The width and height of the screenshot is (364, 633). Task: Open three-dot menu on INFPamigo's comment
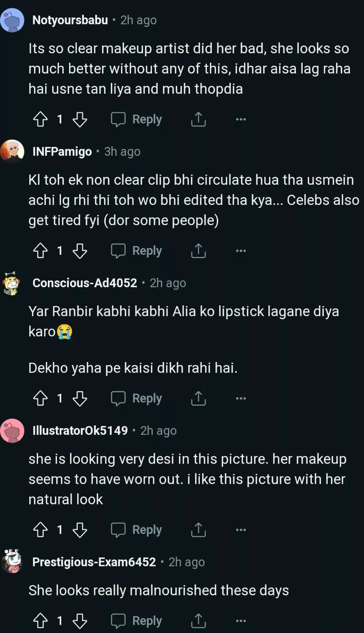coord(241,250)
